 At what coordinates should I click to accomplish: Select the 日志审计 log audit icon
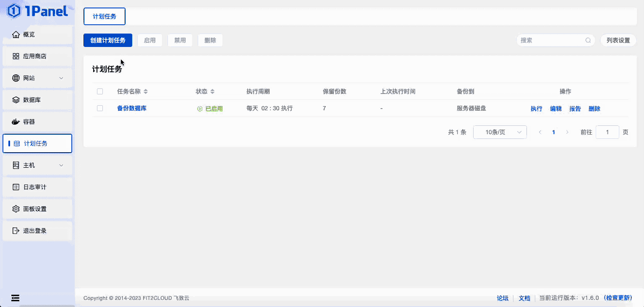(16, 187)
